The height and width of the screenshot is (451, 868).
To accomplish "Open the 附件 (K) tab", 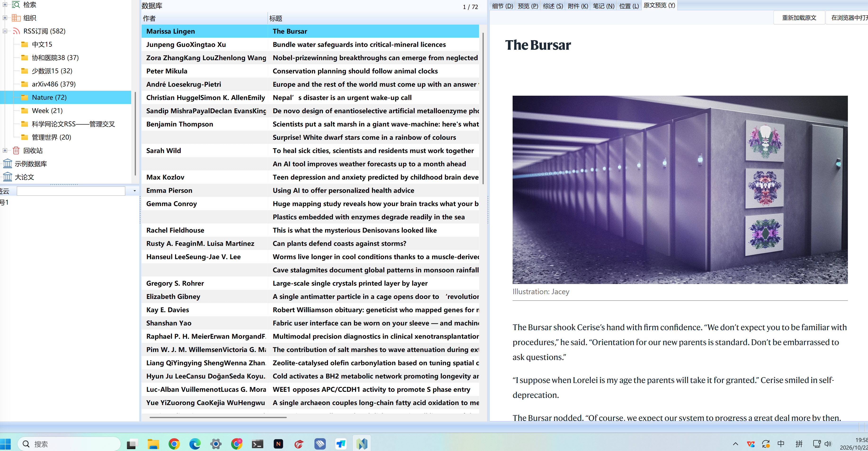I will [578, 6].
